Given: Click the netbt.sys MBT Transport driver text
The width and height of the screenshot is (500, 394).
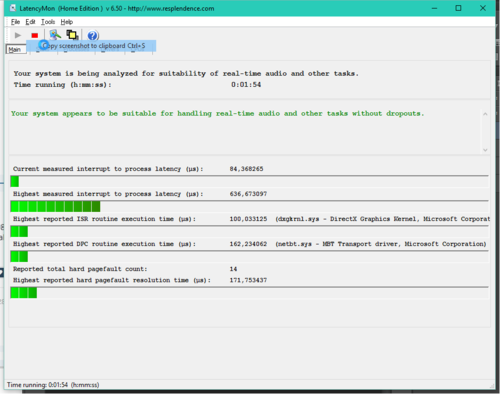Looking at the screenshot, I should 381,244.
